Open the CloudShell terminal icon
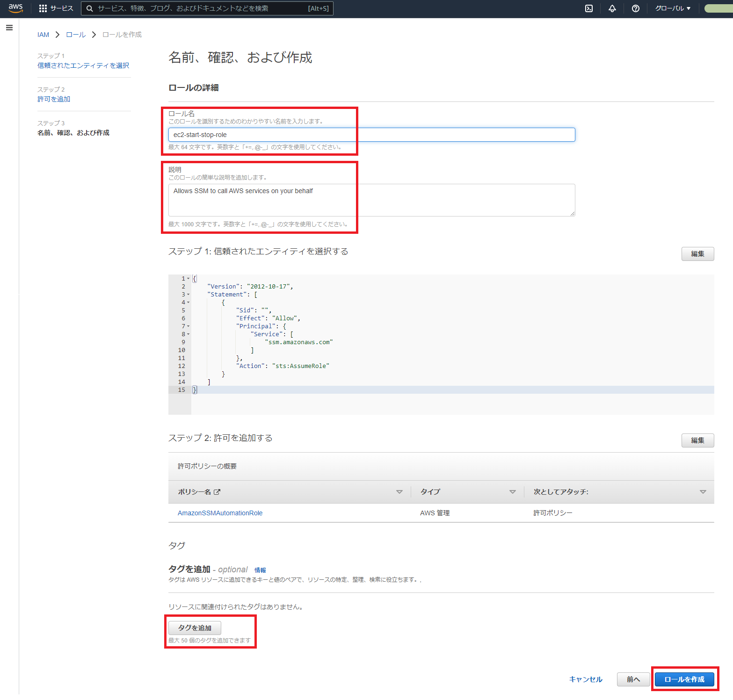The height and width of the screenshot is (700, 733). (589, 8)
